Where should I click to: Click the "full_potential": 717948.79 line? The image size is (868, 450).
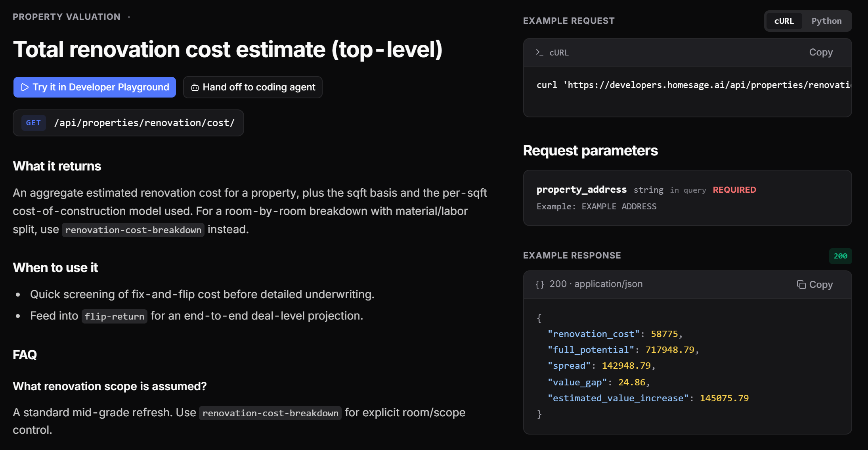[x=623, y=350]
